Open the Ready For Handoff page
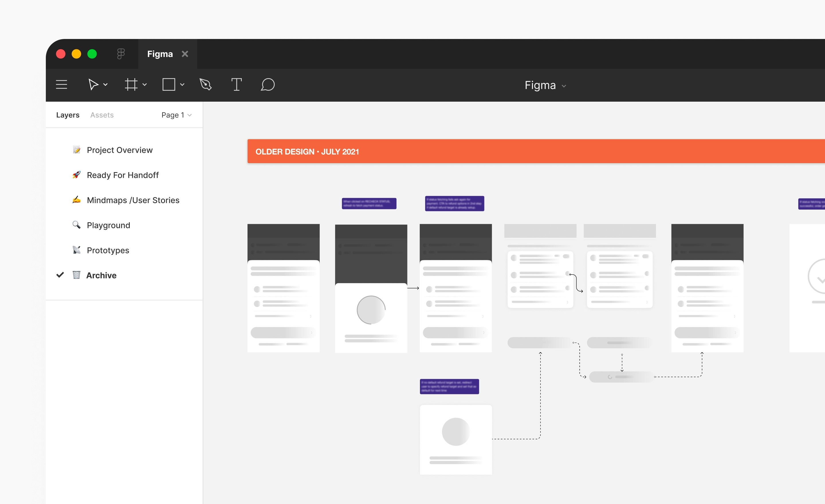The image size is (825, 504). coord(123,175)
